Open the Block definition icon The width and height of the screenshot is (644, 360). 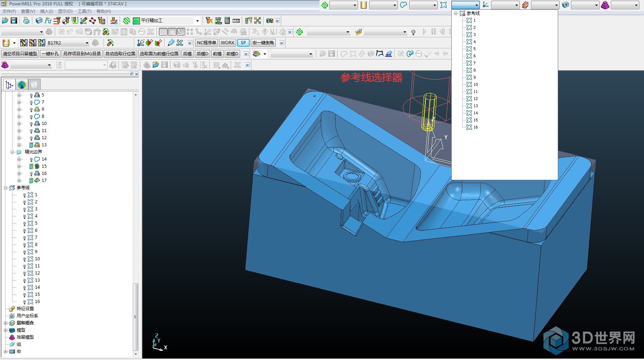point(39,21)
